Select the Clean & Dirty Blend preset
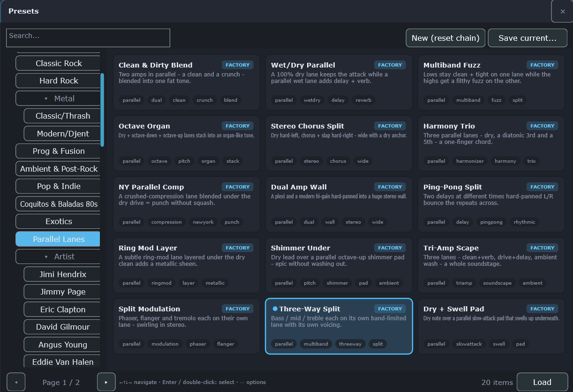Image resolution: width=573 pixels, height=392 pixels. 187,83
